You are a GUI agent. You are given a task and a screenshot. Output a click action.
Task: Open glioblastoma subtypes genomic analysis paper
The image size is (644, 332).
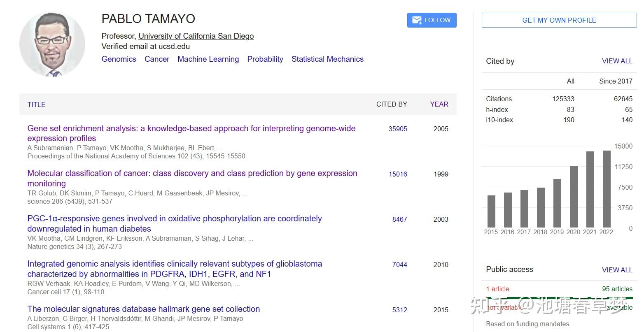(175, 264)
